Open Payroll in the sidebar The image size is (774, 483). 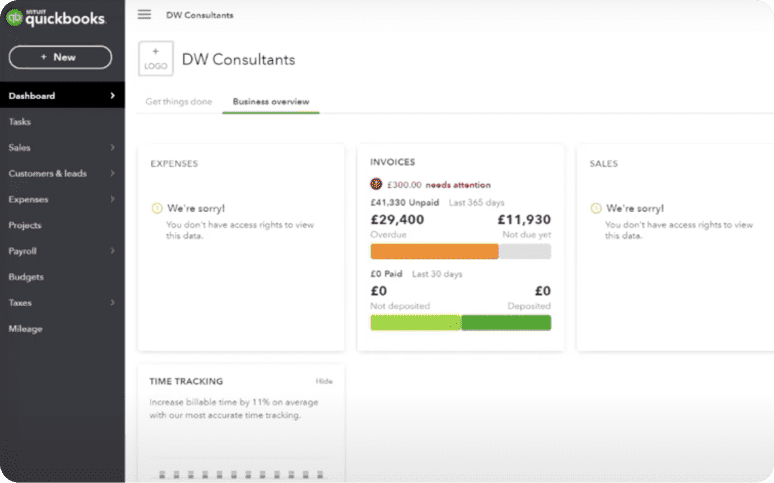(x=22, y=251)
